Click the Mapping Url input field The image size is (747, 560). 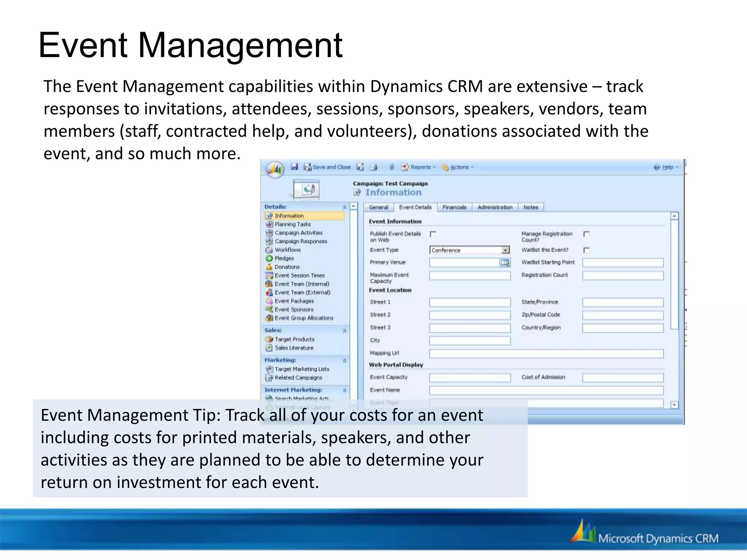coord(546,354)
